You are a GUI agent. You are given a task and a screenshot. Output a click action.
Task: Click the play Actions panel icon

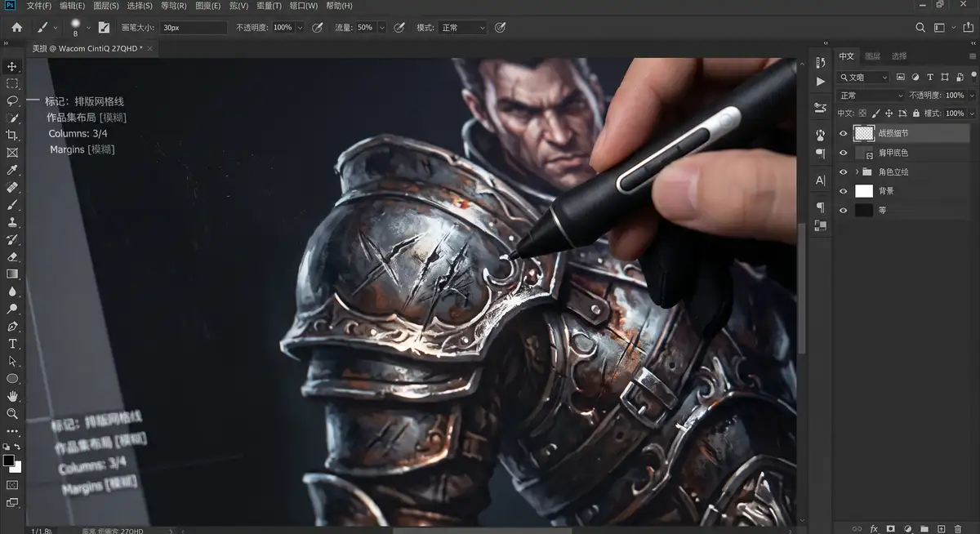[821, 82]
